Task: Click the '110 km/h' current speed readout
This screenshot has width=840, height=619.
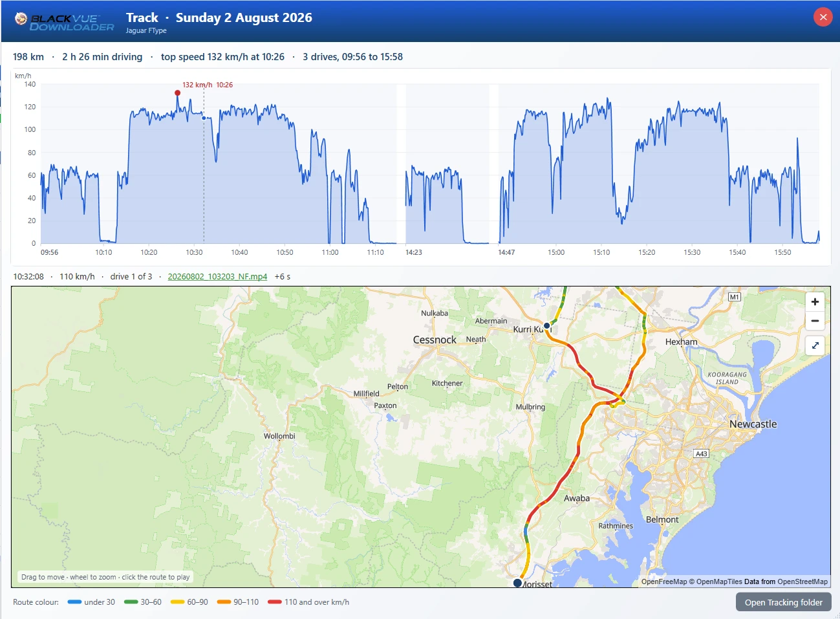Action: pos(77,276)
